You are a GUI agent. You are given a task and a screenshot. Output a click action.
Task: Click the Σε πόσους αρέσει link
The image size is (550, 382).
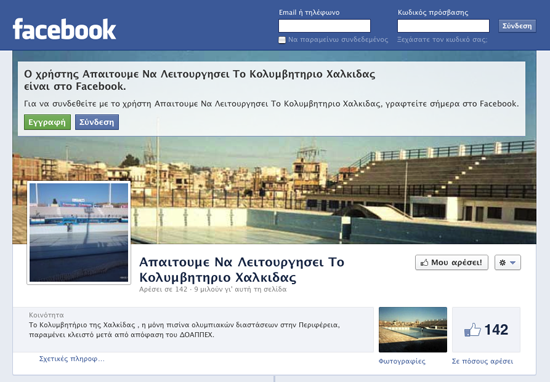[482, 361]
